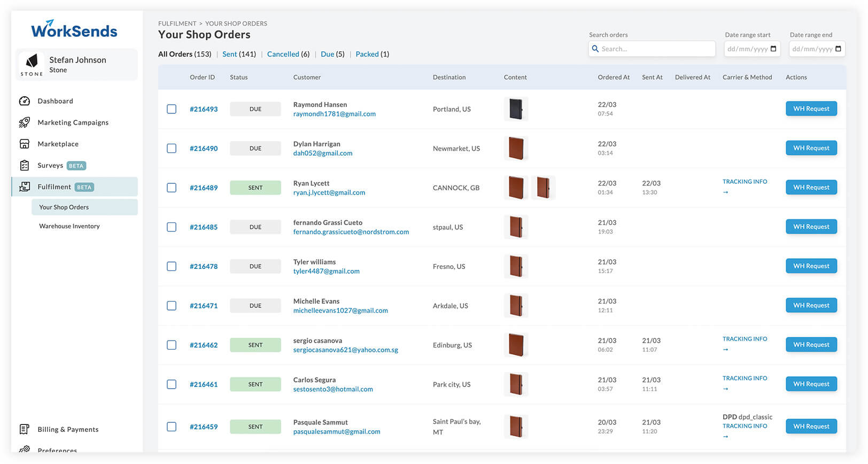Expand tracking info arrow for order #216461
The width and height of the screenshot is (868, 464).
725,389
